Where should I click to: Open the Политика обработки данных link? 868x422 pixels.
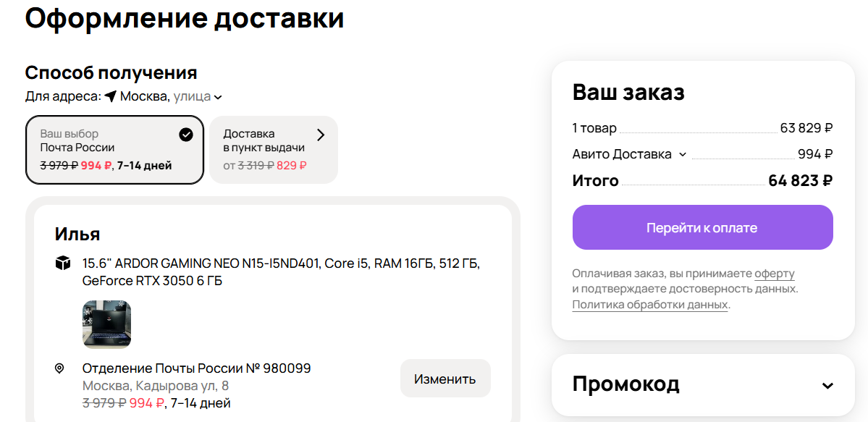650,305
